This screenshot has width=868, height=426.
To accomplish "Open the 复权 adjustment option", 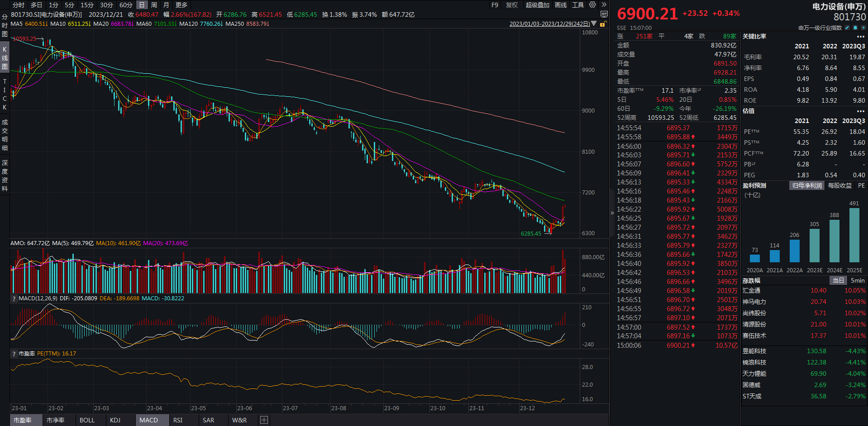I will 512,5.
